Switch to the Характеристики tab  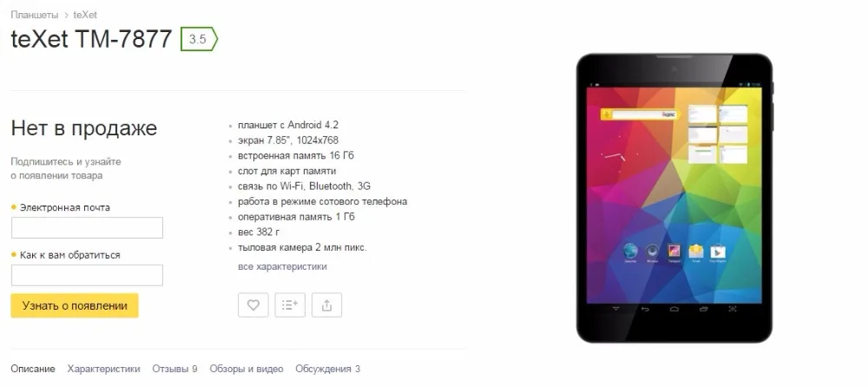point(103,369)
